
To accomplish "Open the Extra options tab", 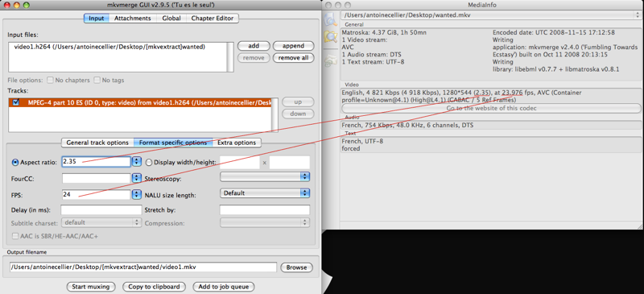I will 237,143.
